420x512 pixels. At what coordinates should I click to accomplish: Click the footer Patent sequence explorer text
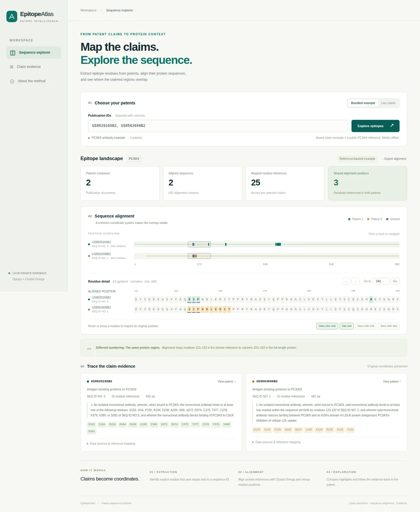pos(117,503)
